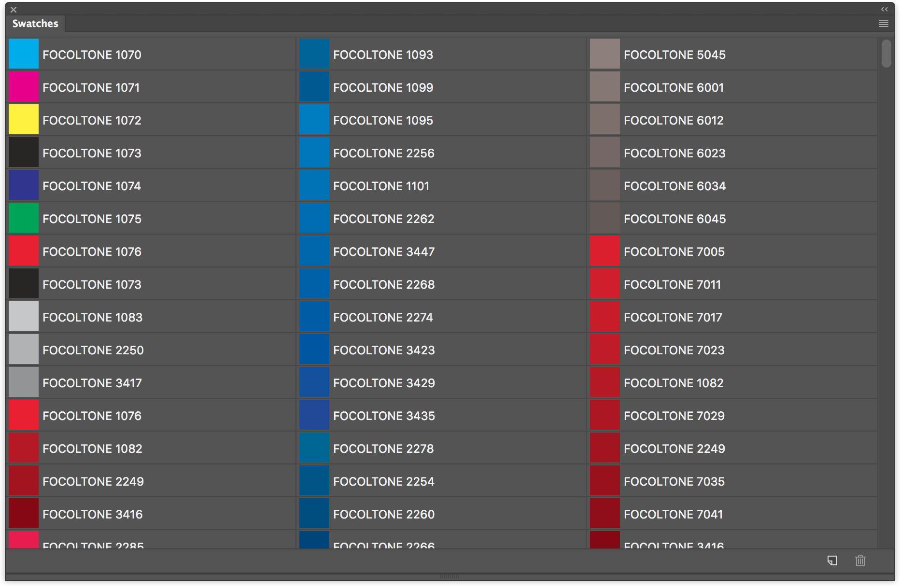Select the FOCOLTONE 2250 gray swatch
Image resolution: width=900 pixels, height=588 pixels.
pyautogui.click(x=23, y=350)
